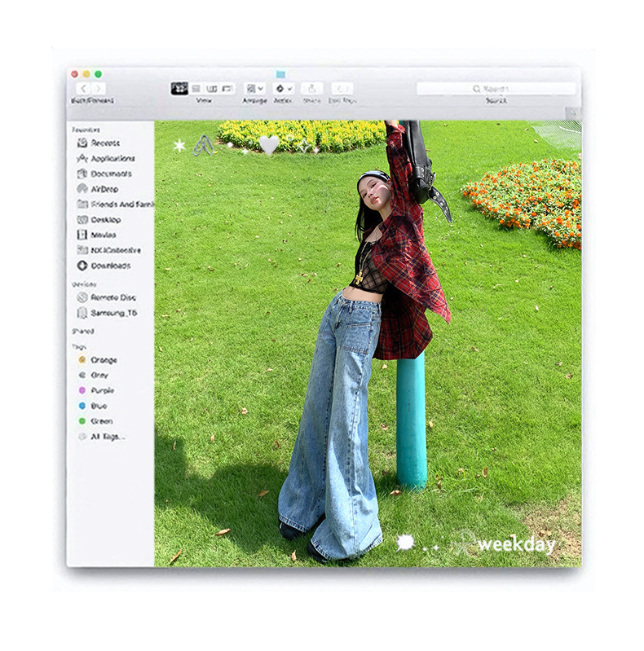644x651 pixels.
Task: Select column view toolbar button
Action: pyautogui.click(x=211, y=88)
